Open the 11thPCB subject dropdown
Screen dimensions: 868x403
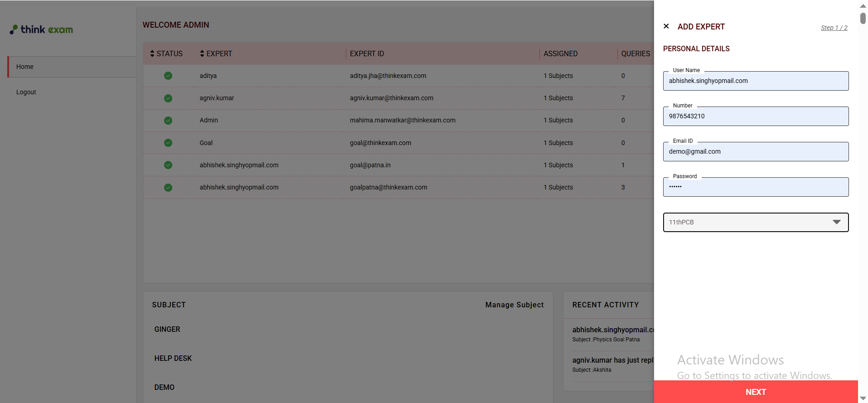click(x=748, y=222)
